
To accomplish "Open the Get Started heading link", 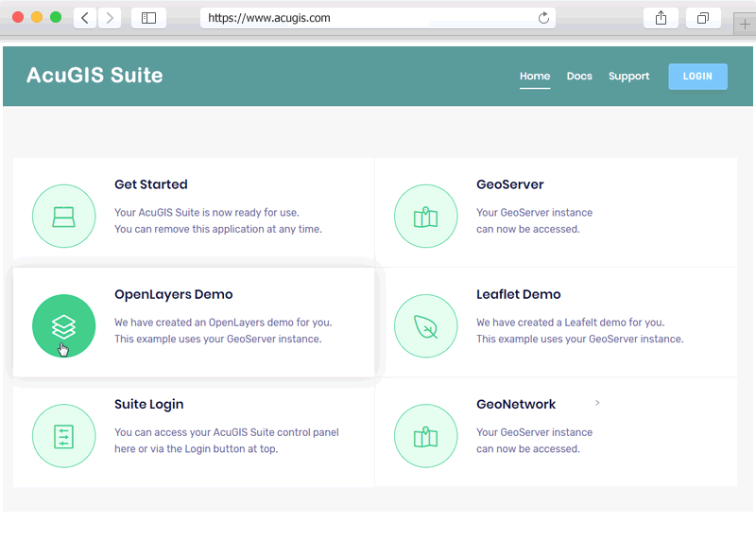I will pos(151,184).
